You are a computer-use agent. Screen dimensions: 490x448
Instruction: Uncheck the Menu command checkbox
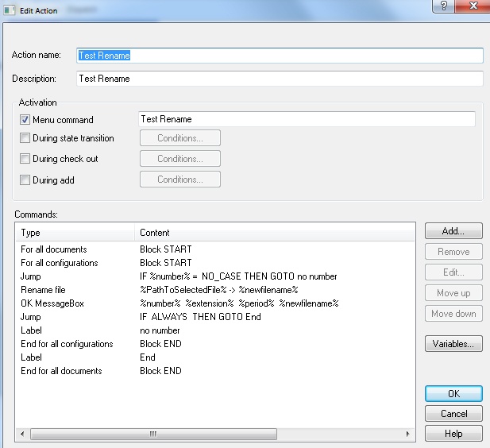pyautogui.click(x=25, y=120)
